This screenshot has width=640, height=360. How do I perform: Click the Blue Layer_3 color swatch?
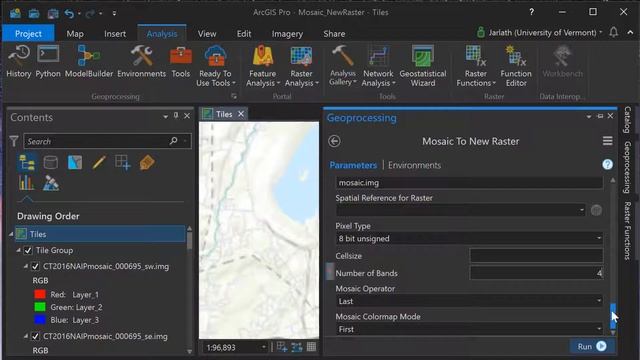pyautogui.click(x=40, y=320)
